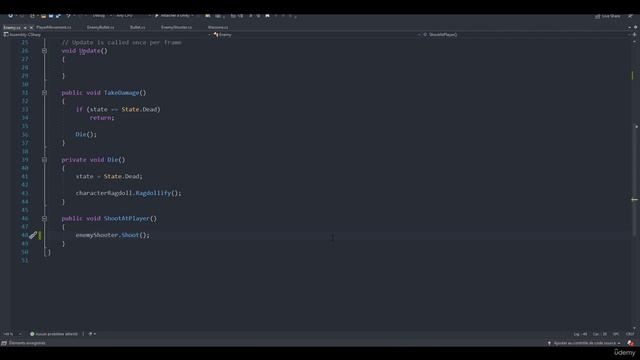This screenshot has width=640, height=360.
Task: Click the return statement on line 34
Action: (x=102, y=118)
